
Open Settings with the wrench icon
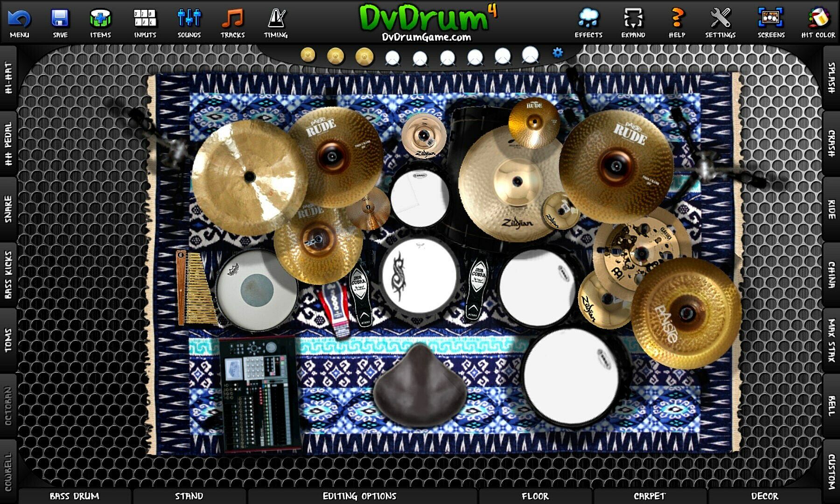pos(721,19)
